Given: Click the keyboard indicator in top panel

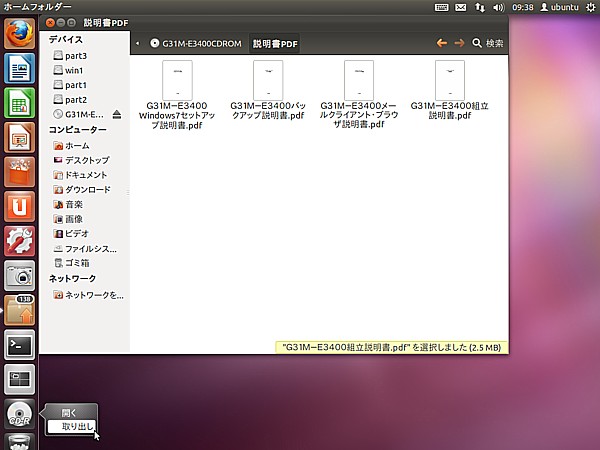Looking at the screenshot, I should click(x=441, y=7).
